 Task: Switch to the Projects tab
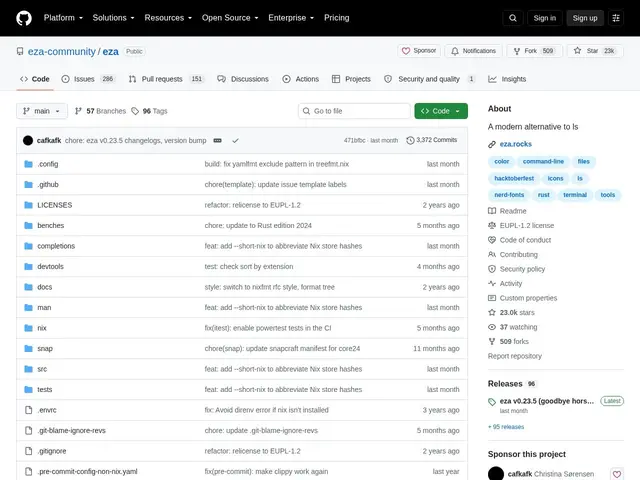pos(351,79)
